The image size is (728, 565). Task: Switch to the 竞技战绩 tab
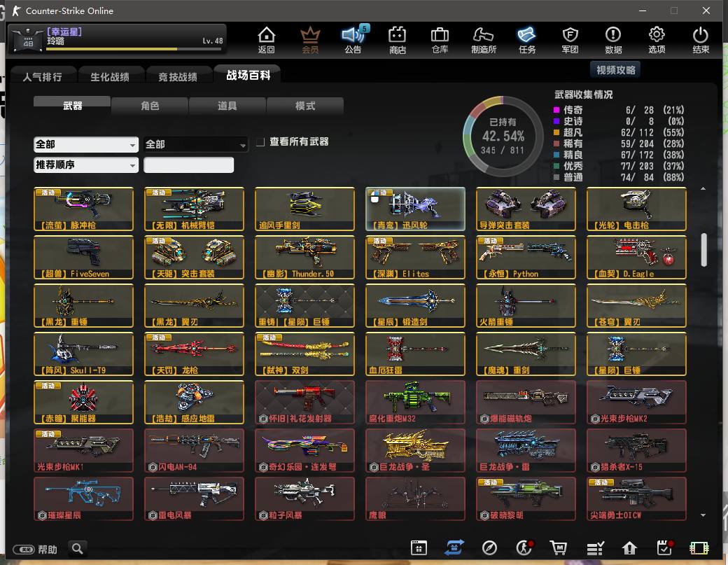pyautogui.click(x=178, y=76)
